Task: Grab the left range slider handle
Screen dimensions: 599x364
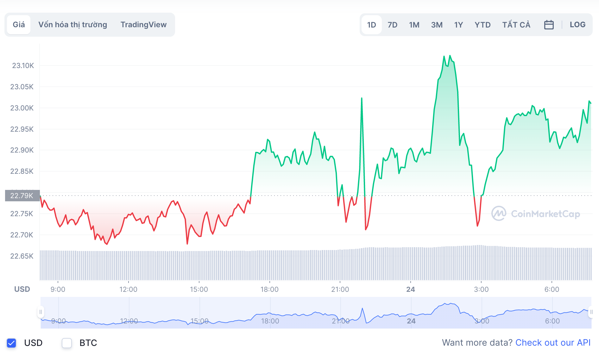Action: (41, 312)
